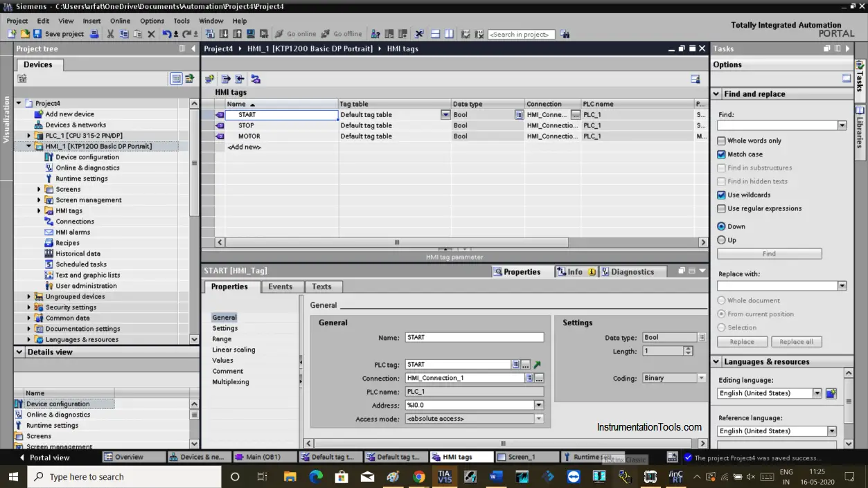
Task: Click the Find button
Action: (769, 254)
